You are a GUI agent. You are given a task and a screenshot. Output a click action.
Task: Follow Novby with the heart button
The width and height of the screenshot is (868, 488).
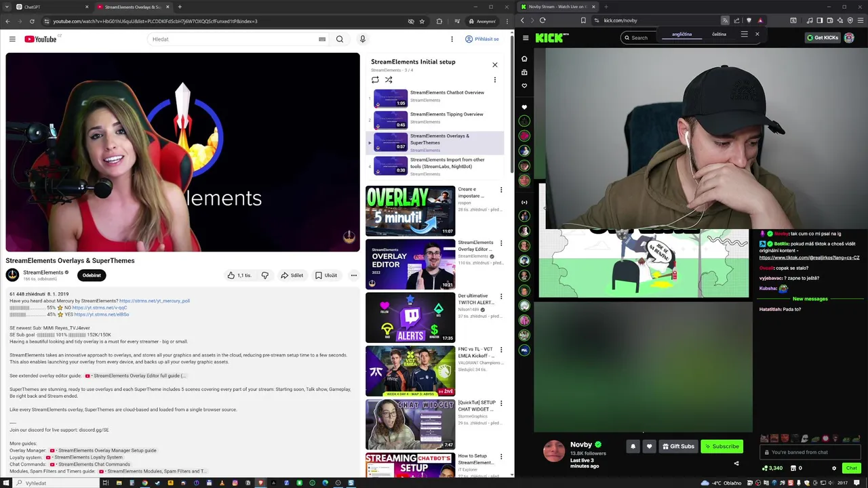649,446
